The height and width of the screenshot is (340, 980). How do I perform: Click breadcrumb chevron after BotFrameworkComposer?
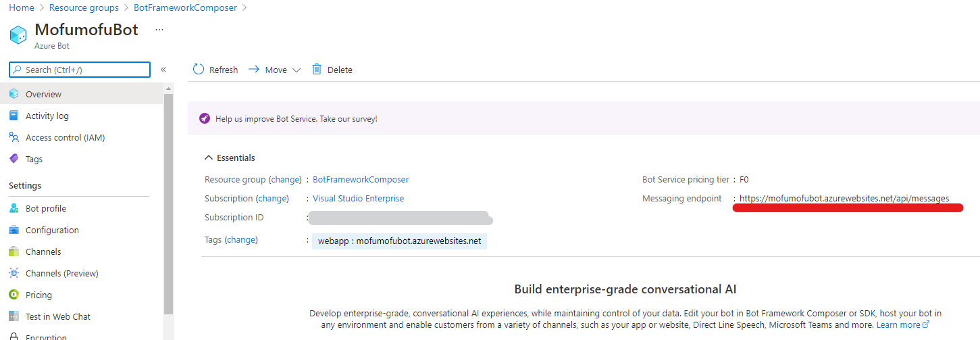(x=244, y=7)
